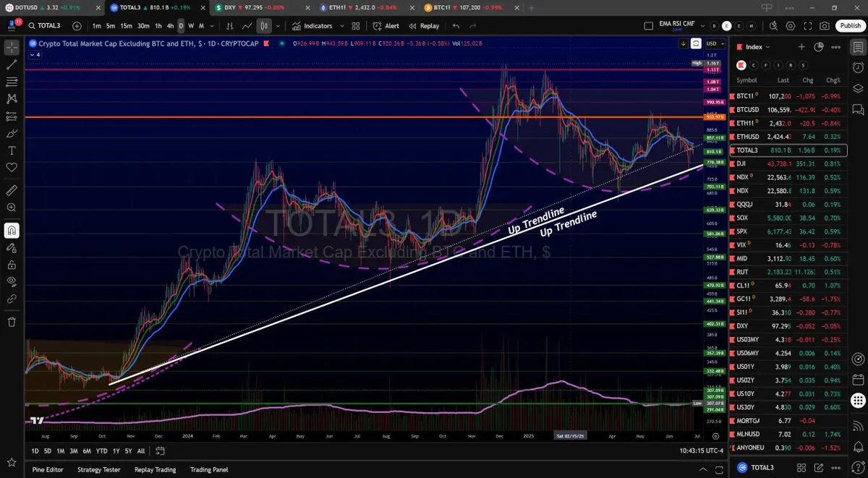Add a symbol to the watchlist
The width and height of the screenshot is (868, 478).
801,47
